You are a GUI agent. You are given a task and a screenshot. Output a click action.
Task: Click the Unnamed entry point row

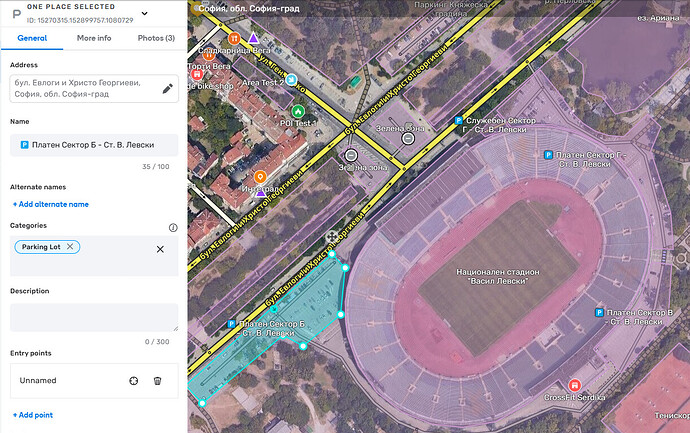94,381
